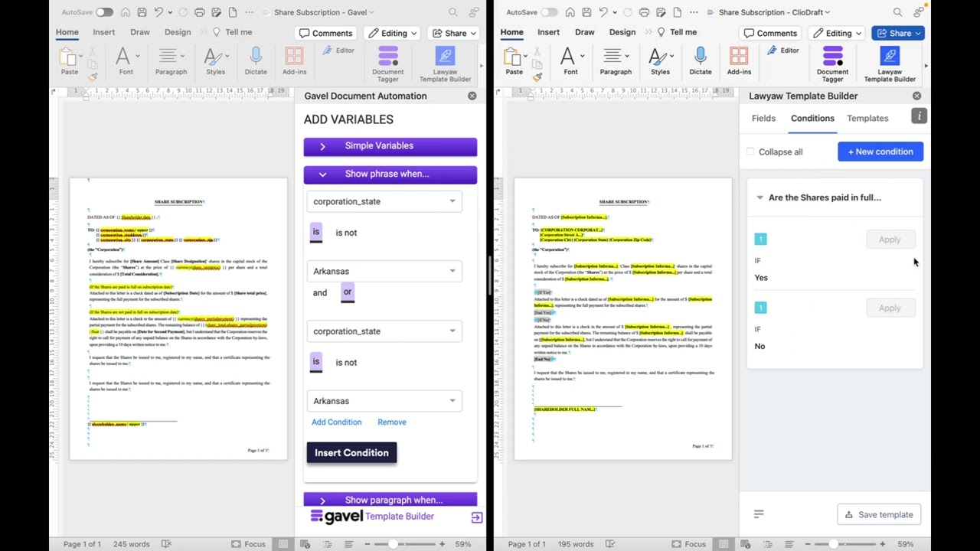Click the '+ New condition' button
This screenshot has height=551, width=980.
(880, 152)
